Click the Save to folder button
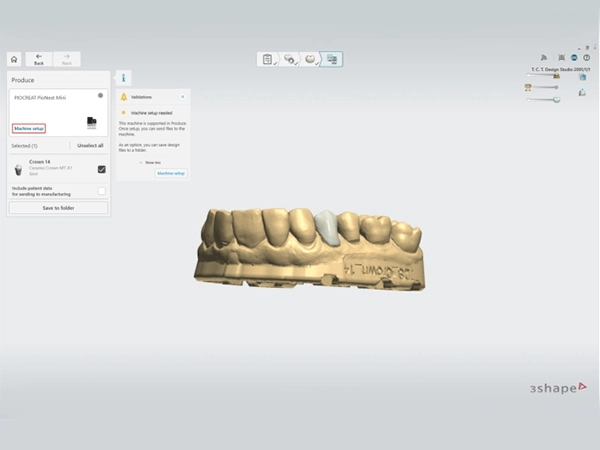Image resolution: width=600 pixels, height=450 pixels. [59, 208]
